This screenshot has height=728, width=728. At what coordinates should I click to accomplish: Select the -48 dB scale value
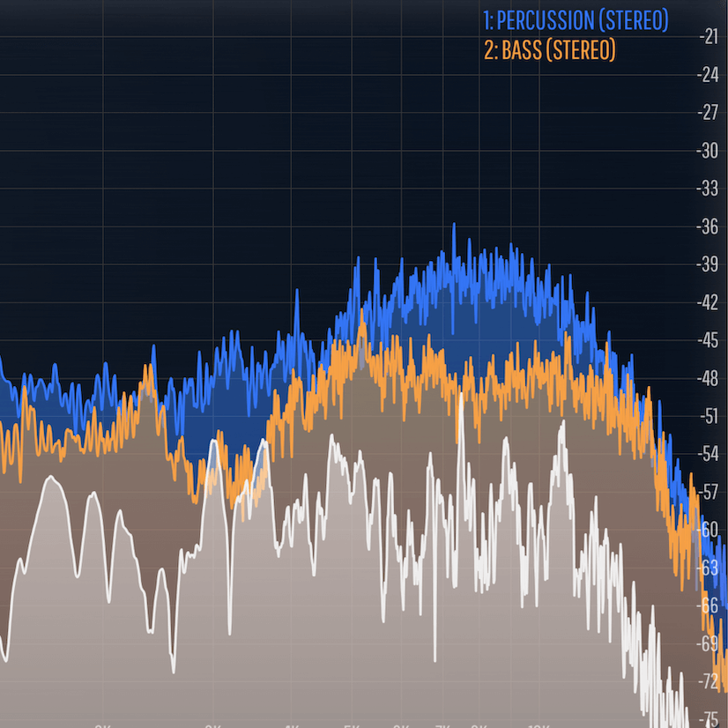[708, 378]
